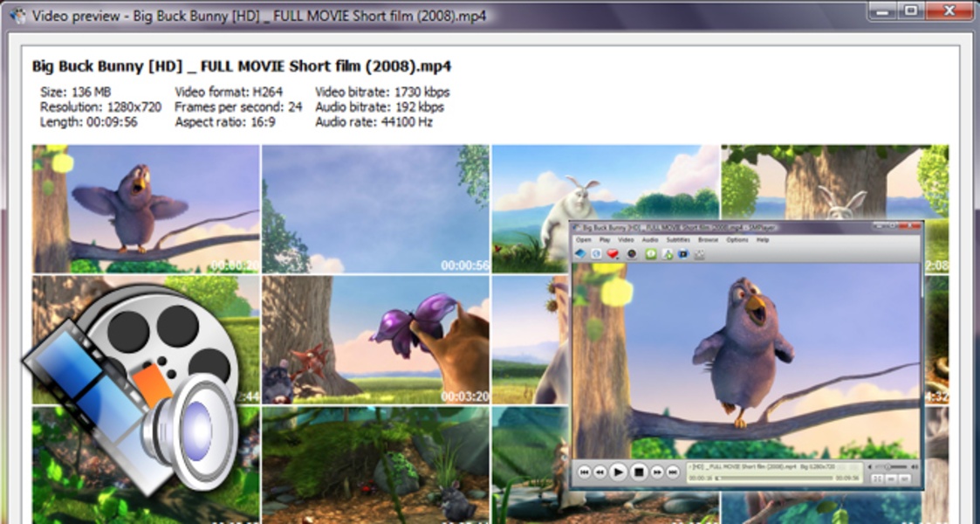Open the Video menu in SMPlayer
Screen dimensions: 980x524
(x=627, y=239)
